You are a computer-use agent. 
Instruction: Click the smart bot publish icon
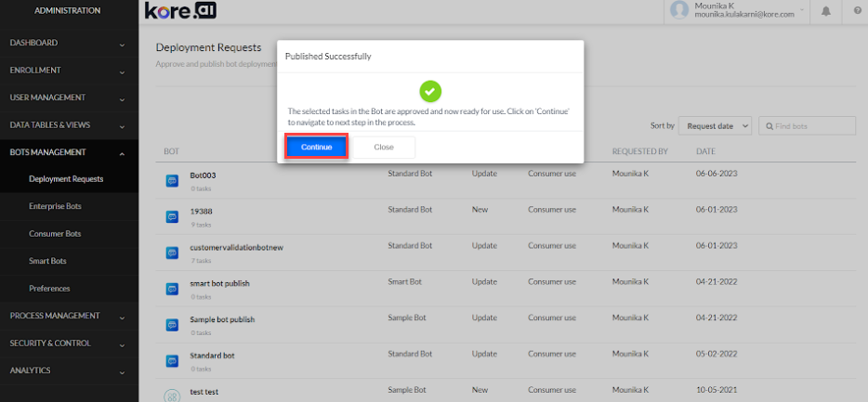pos(172,289)
